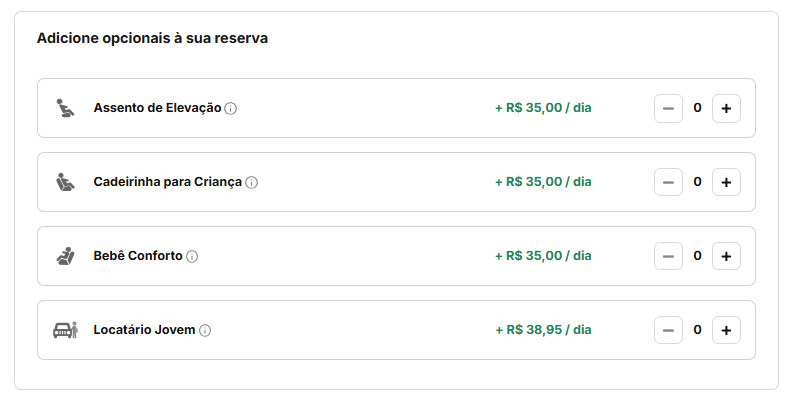Click the R$ 38,95 / dia price

(543, 330)
